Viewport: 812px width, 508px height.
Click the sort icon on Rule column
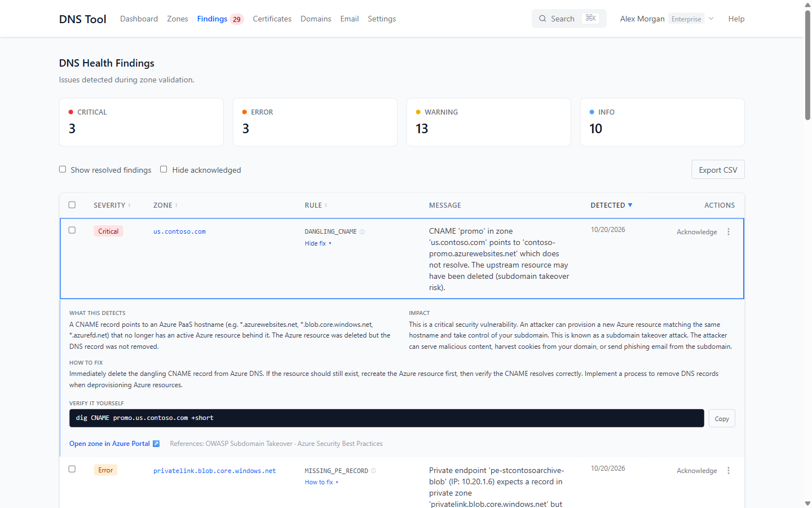tap(326, 205)
